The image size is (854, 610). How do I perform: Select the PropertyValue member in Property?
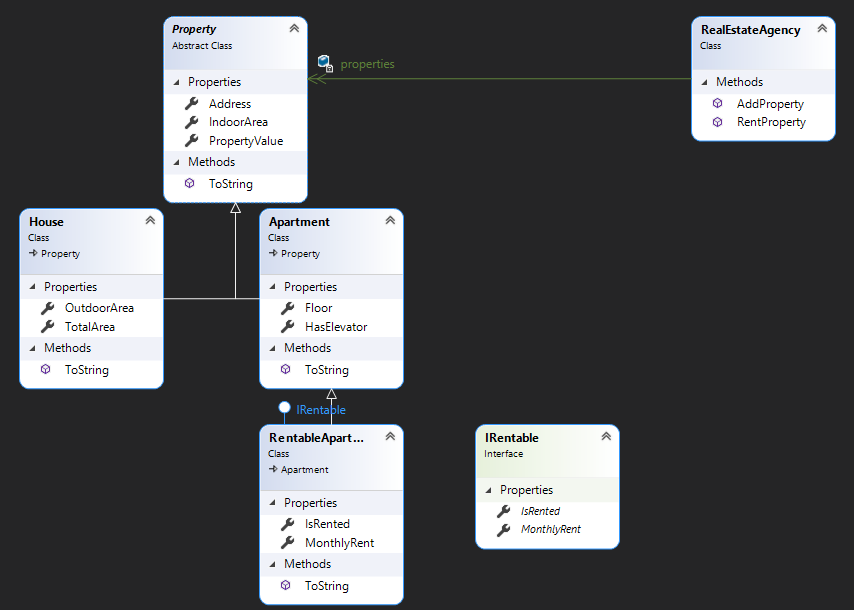(x=245, y=141)
